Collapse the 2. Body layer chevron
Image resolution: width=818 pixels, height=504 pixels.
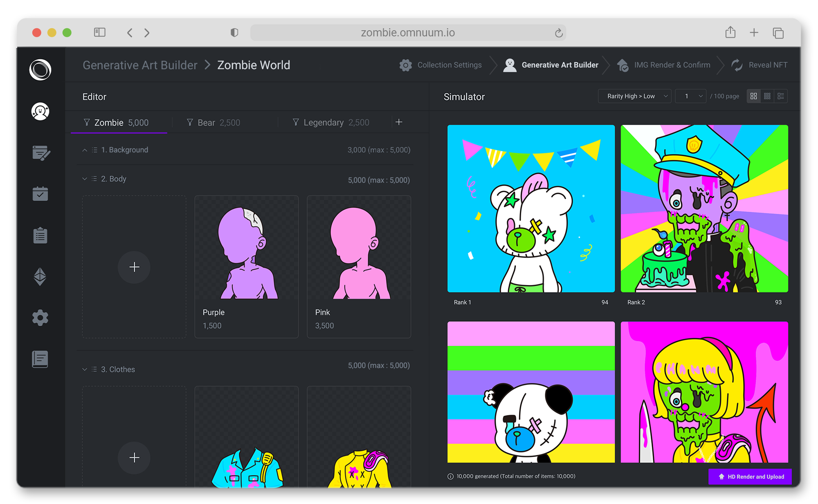85,179
